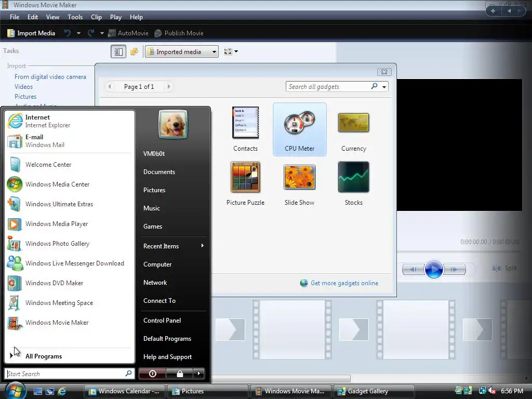
Task: Open Windows Photo Gallery
Action: (x=70, y=244)
